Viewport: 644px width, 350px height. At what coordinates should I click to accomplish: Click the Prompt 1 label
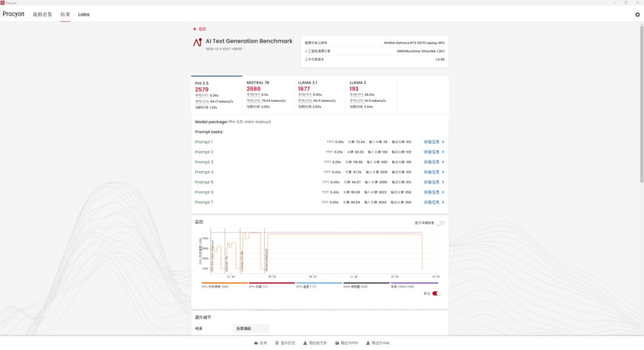tap(204, 142)
